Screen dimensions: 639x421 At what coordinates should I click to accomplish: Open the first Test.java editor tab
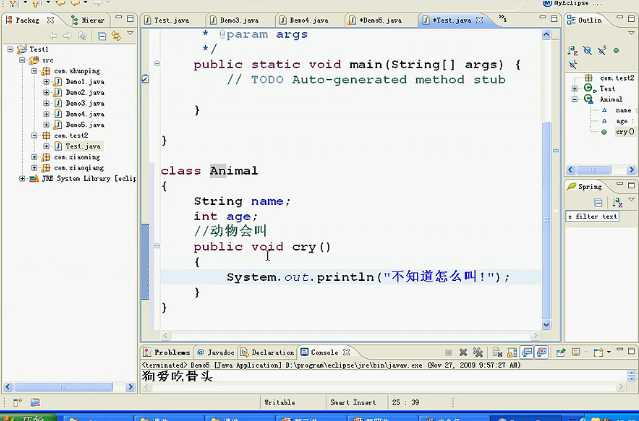pyautogui.click(x=172, y=20)
